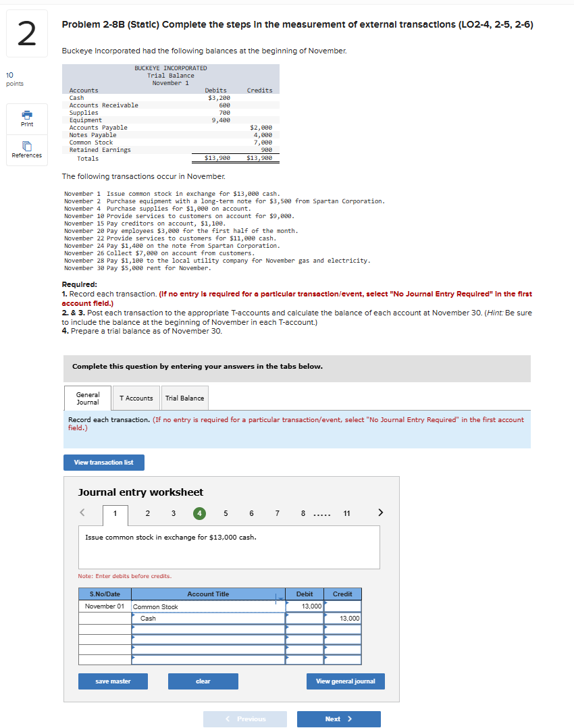Click the empty debit field beside Cash
Viewport: 574px width, 728px height.
pos(305,619)
